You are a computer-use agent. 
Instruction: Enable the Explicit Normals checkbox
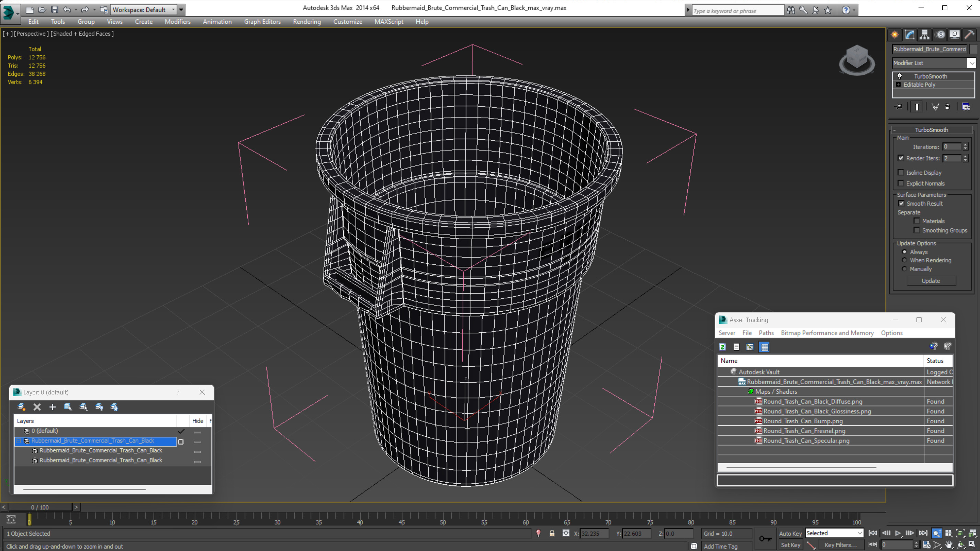[901, 183]
